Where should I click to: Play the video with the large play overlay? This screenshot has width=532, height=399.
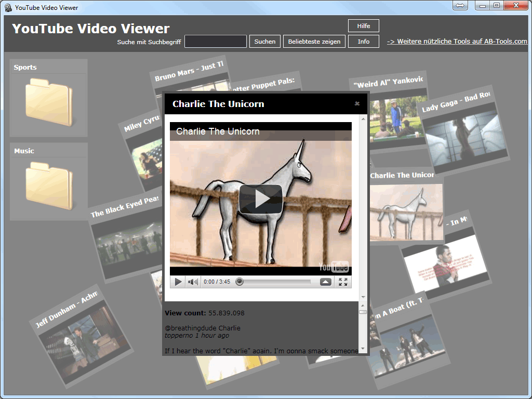(260, 199)
